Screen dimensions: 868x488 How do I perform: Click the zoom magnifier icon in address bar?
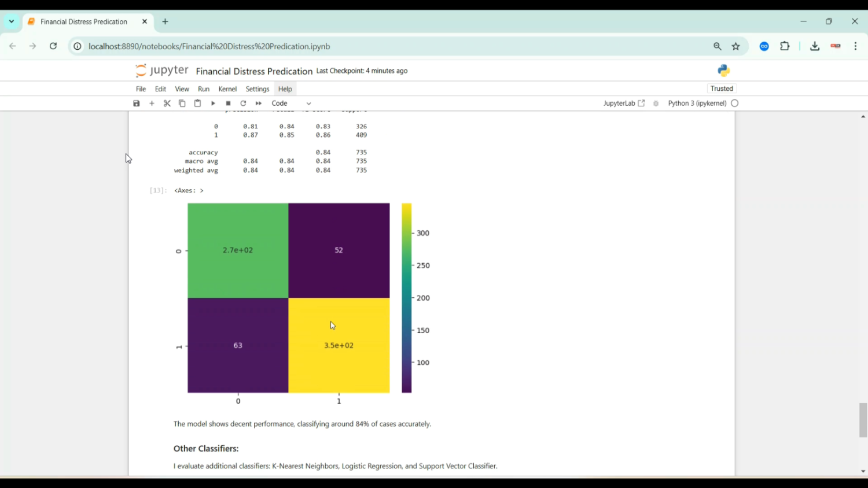(718, 46)
